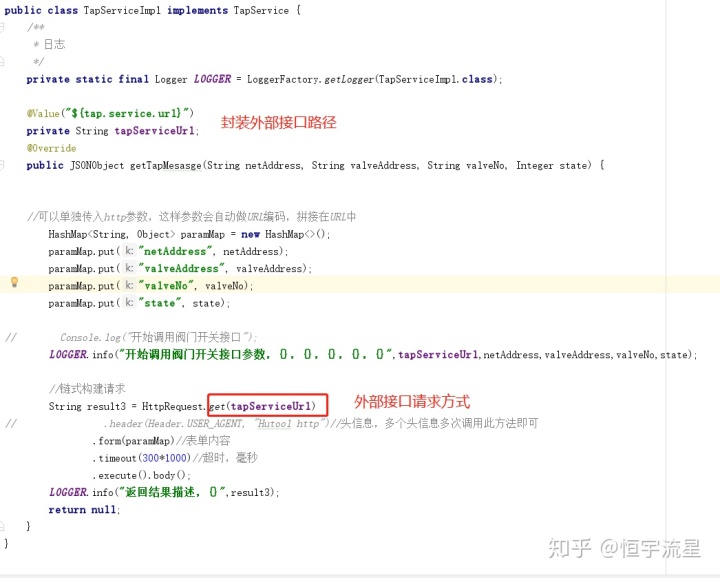Click the "${tap.service.url}" string
The image size is (720, 578).
[x=127, y=113]
